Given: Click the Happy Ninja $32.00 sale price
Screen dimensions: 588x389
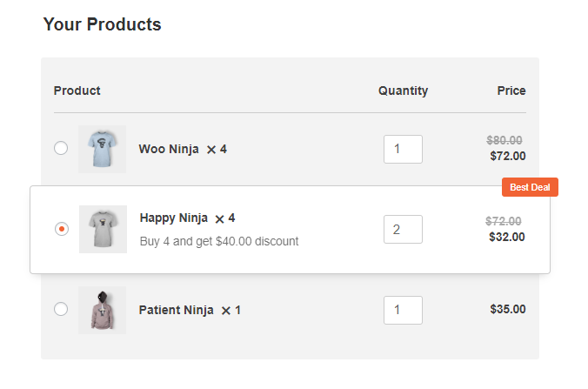Looking at the screenshot, I should click(507, 237).
